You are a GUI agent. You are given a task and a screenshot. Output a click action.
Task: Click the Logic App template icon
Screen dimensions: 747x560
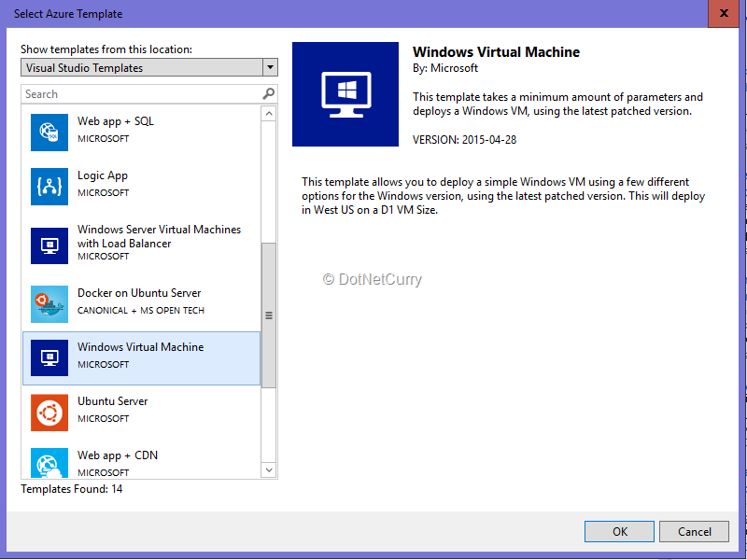click(49, 186)
